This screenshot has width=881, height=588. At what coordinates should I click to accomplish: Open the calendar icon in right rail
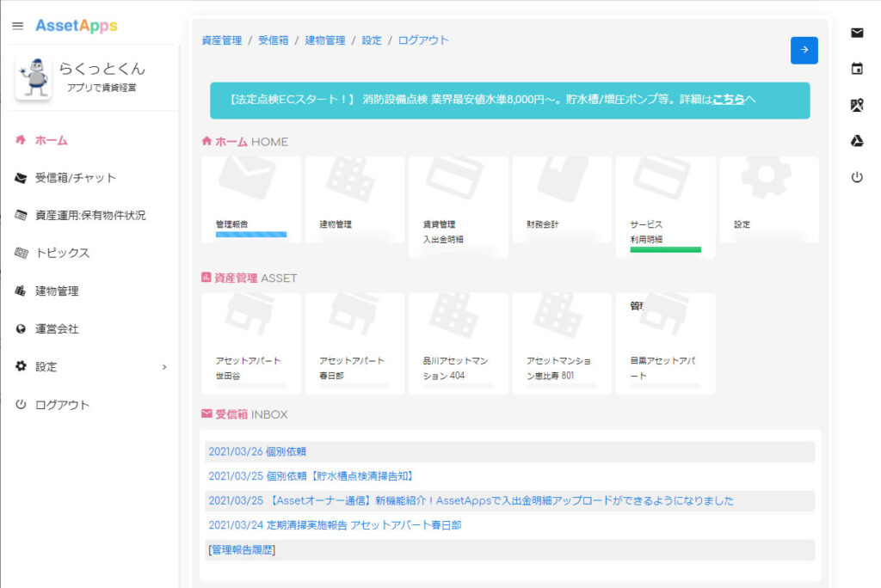(857, 69)
